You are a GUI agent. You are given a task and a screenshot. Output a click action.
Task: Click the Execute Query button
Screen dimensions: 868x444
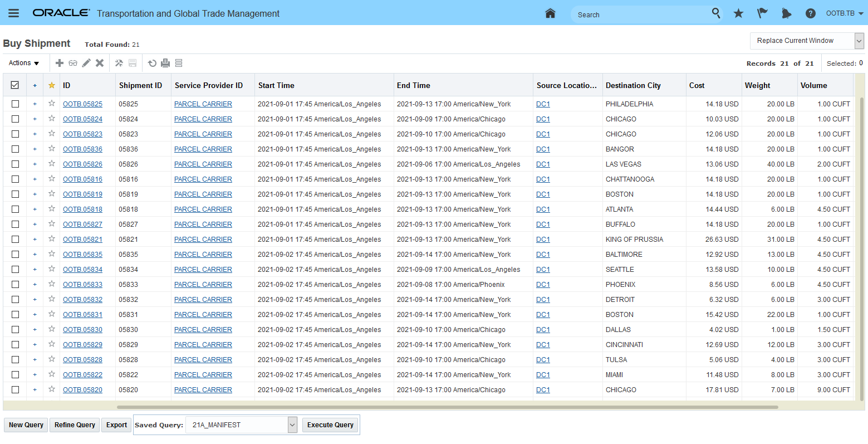pos(330,425)
